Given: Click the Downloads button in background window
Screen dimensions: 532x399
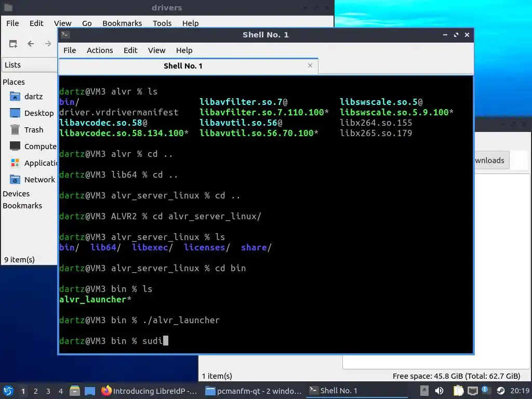Looking at the screenshot, I should point(491,160).
